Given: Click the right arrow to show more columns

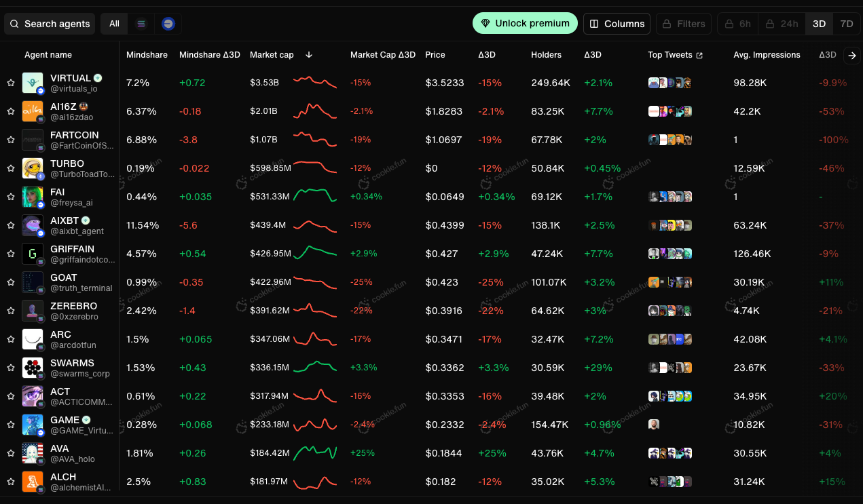Looking at the screenshot, I should [x=852, y=56].
